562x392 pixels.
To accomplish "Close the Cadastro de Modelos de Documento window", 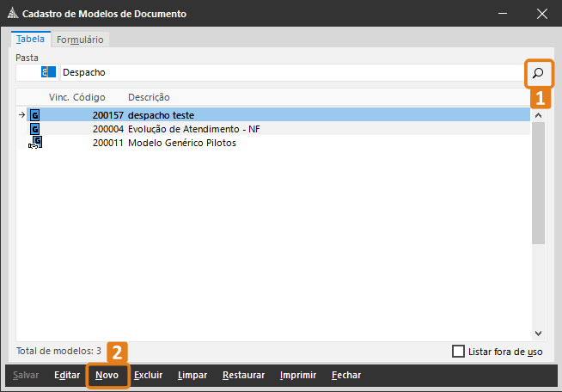I will pyautogui.click(x=542, y=14).
